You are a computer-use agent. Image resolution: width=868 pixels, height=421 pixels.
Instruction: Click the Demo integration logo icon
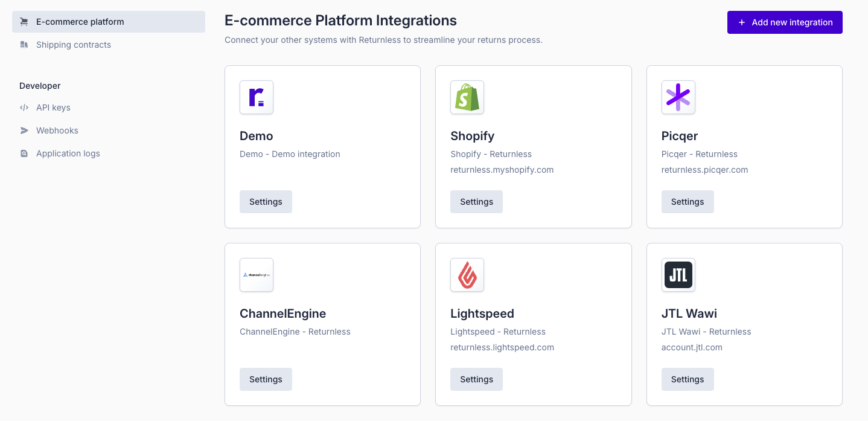(257, 97)
